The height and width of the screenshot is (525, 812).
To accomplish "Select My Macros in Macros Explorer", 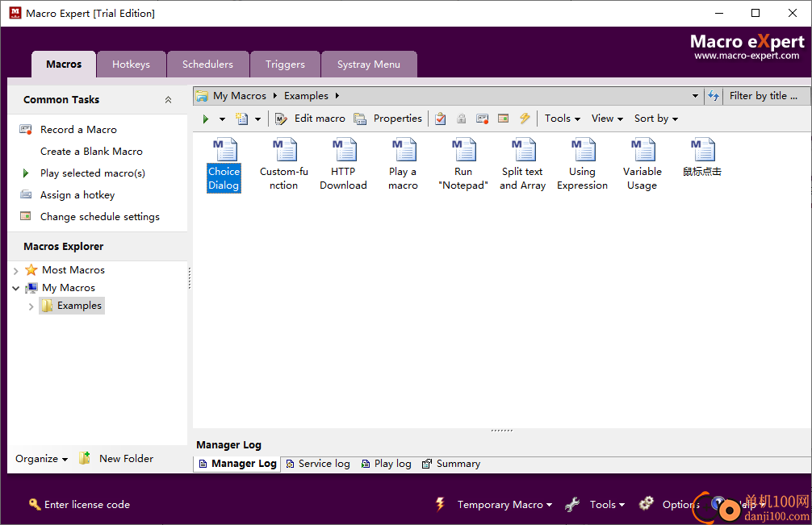I will 69,288.
